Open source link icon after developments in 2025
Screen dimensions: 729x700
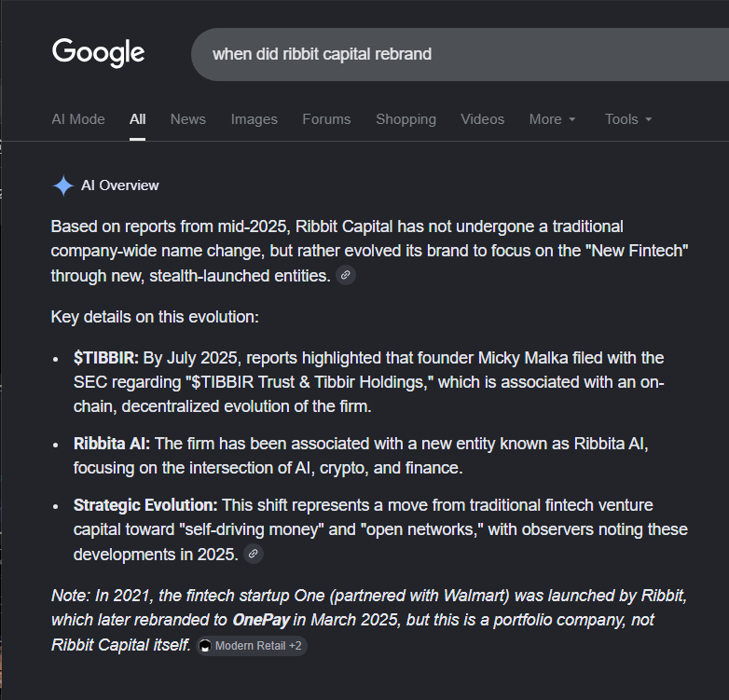tap(253, 554)
